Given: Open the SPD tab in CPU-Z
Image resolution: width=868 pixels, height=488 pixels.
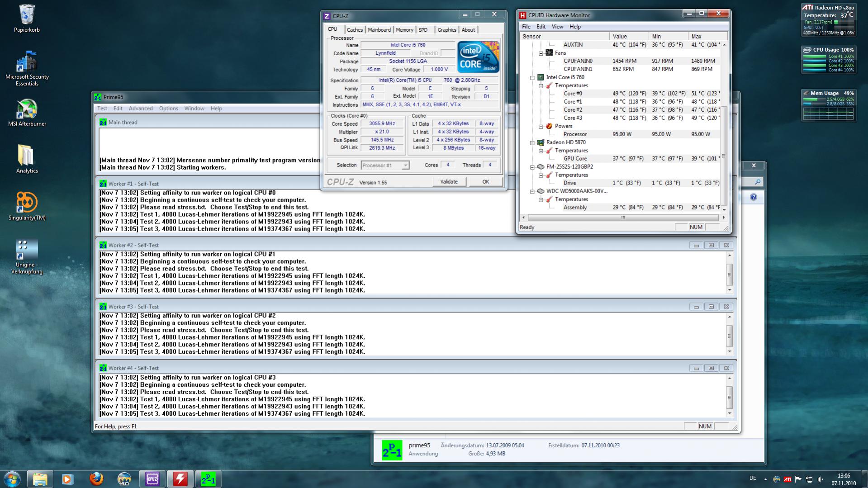Looking at the screenshot, I should [x=423, y=30].
